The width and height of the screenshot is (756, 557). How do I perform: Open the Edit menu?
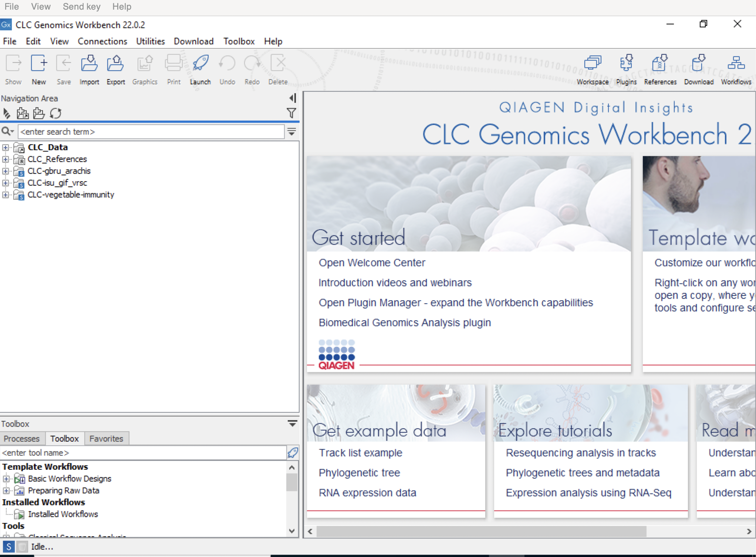(33, 41)
